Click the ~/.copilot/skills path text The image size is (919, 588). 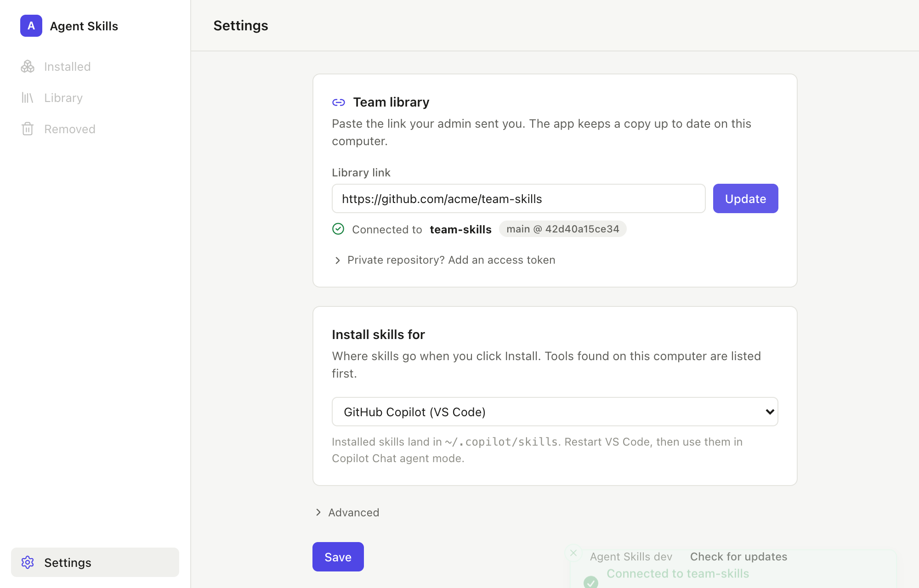coord(501,442)
